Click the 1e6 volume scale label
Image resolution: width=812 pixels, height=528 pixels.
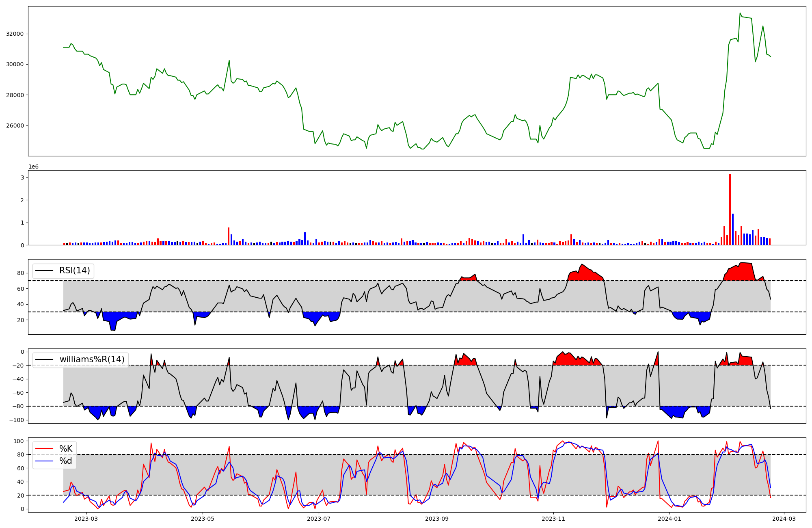tap(33, 167)
